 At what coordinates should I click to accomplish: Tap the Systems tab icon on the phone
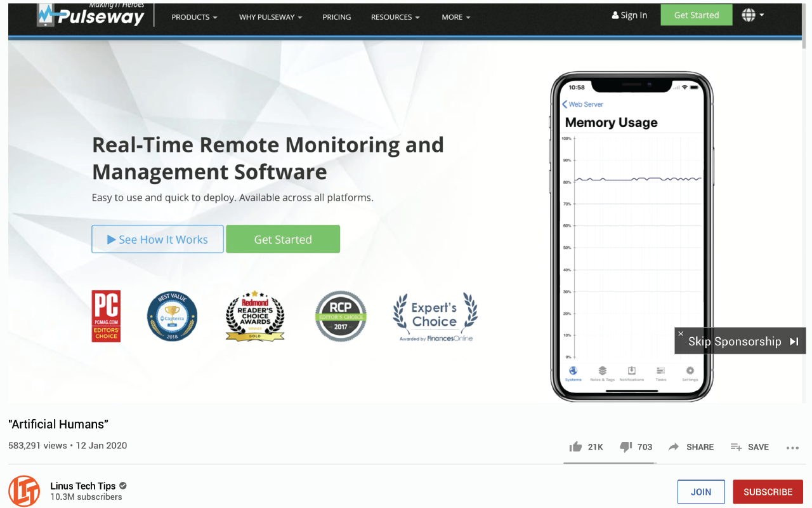573,373
